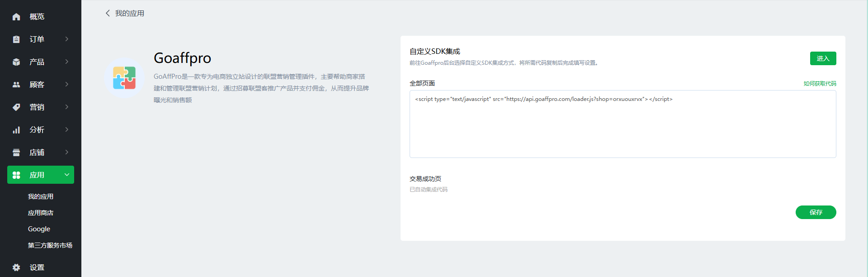Click into the 全部页面 script text area

(x=623, y=124)
